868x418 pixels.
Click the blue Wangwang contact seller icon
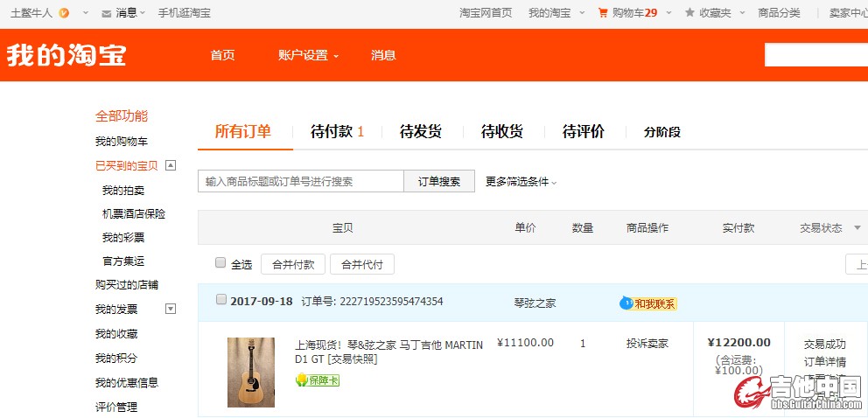point(626,303)
